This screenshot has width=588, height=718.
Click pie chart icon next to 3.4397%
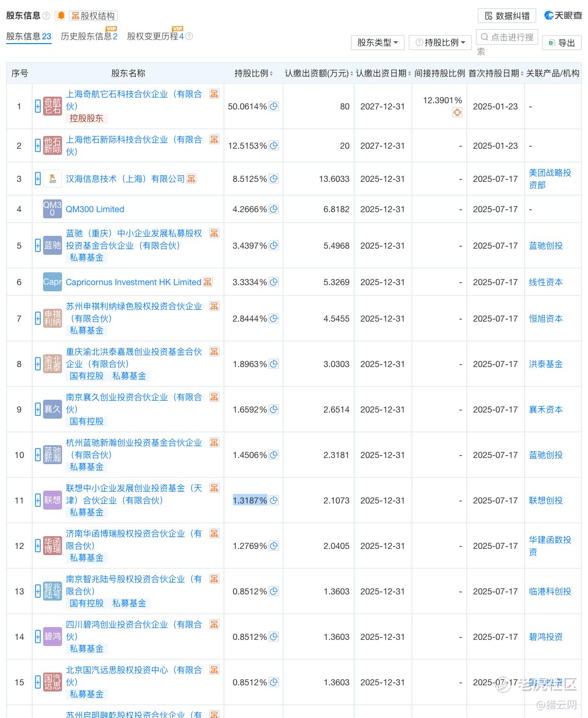(274, 246)
